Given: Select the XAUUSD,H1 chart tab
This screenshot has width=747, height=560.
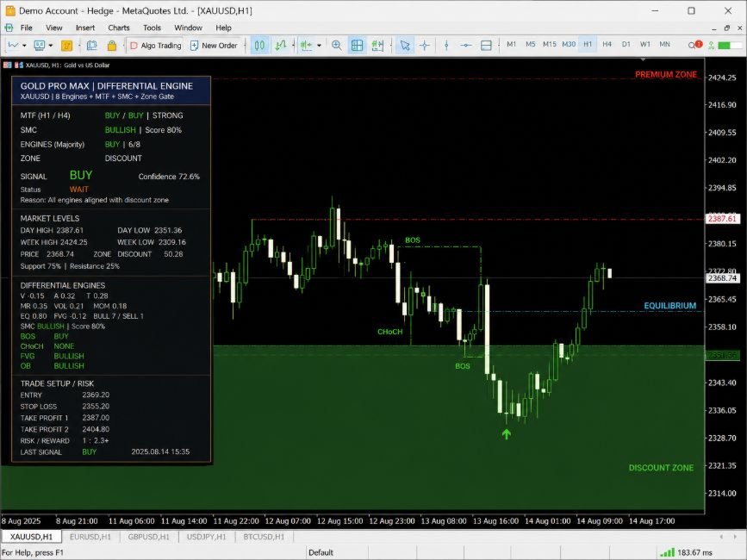Looking at the screenshot, I should coord(31,537).
